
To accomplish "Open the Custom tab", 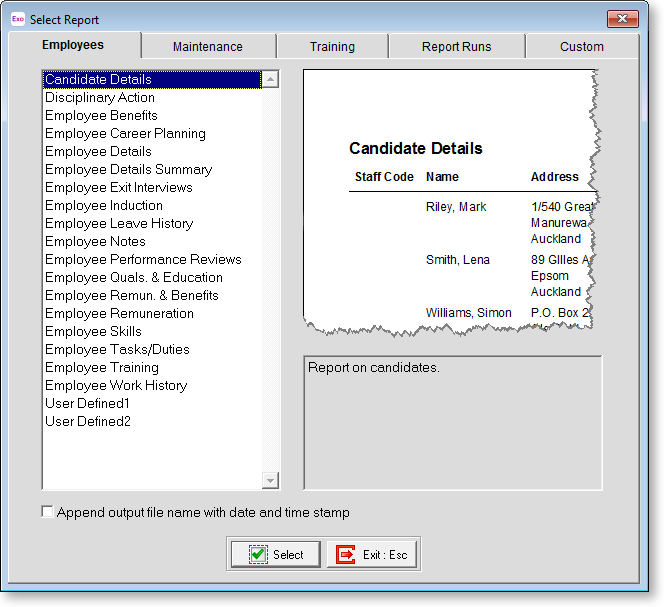I will [x=581, y=46].
